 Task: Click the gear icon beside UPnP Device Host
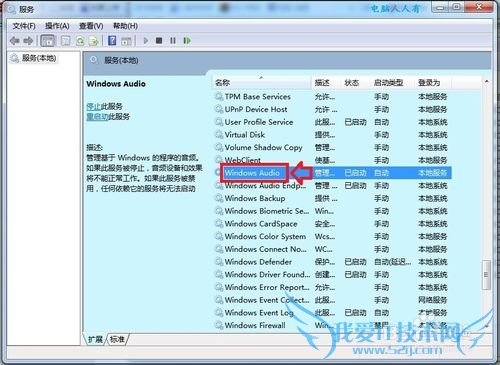click(219, 109)
